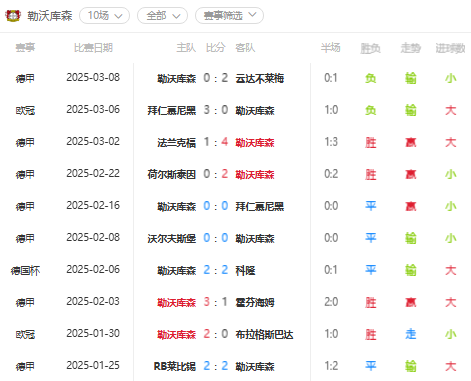Click the blue 走 trend label
The height and width of the screenshot is (381, 471).
[x=411, y=334]
